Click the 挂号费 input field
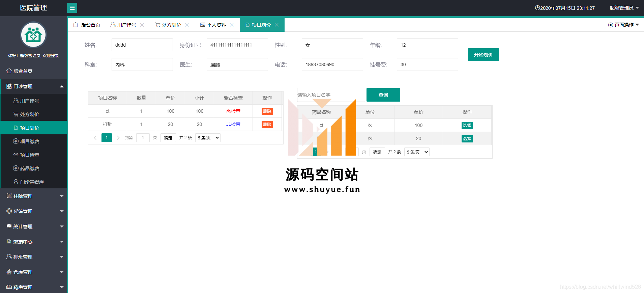This screenshot has height=293, width=644. [x=427, y=64]
